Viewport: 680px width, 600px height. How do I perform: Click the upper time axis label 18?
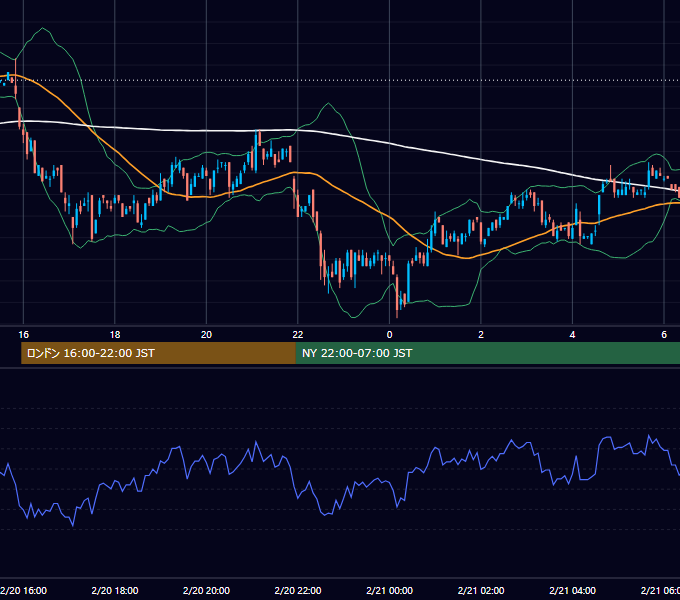(115, 334)
